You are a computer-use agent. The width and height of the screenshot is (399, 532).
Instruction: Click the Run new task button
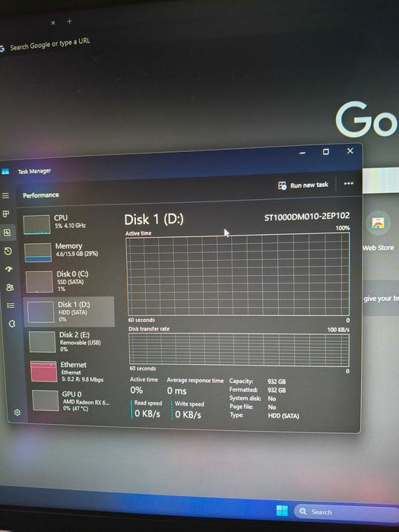303,185
